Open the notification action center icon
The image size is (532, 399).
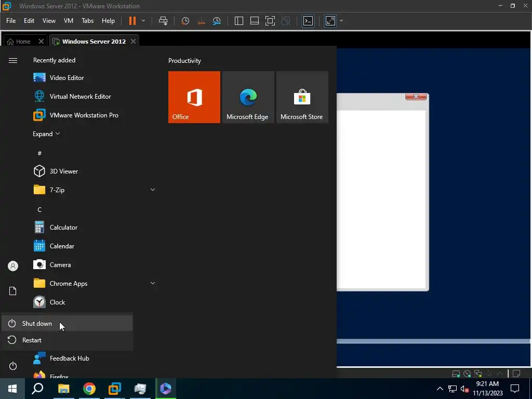[x=515, y=389]
